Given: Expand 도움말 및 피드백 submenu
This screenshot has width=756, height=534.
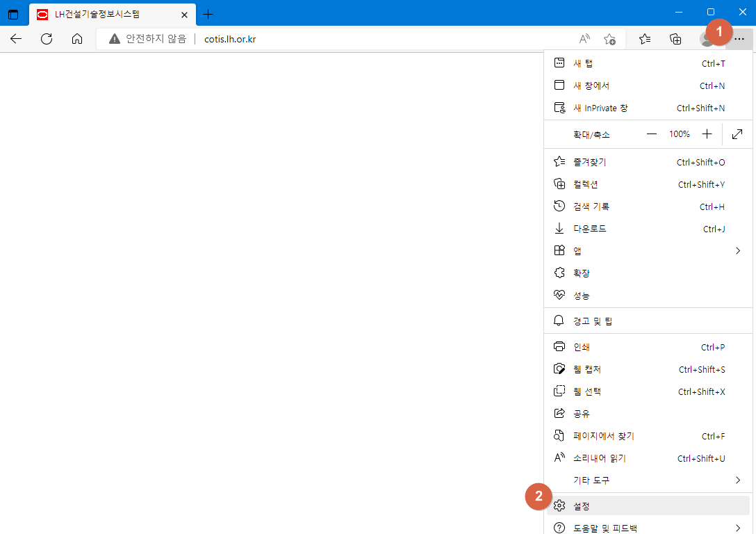Looking at the screenshot, I should [x=648, y=528].
